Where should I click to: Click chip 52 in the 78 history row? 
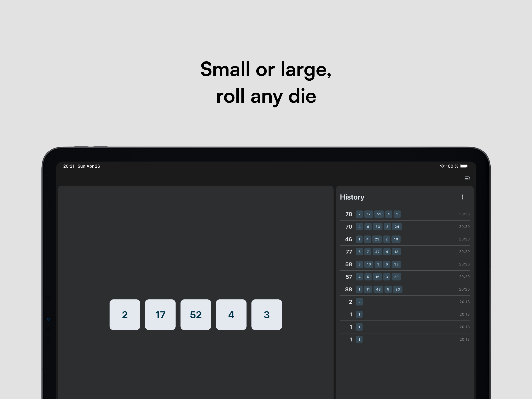point(379,214)
